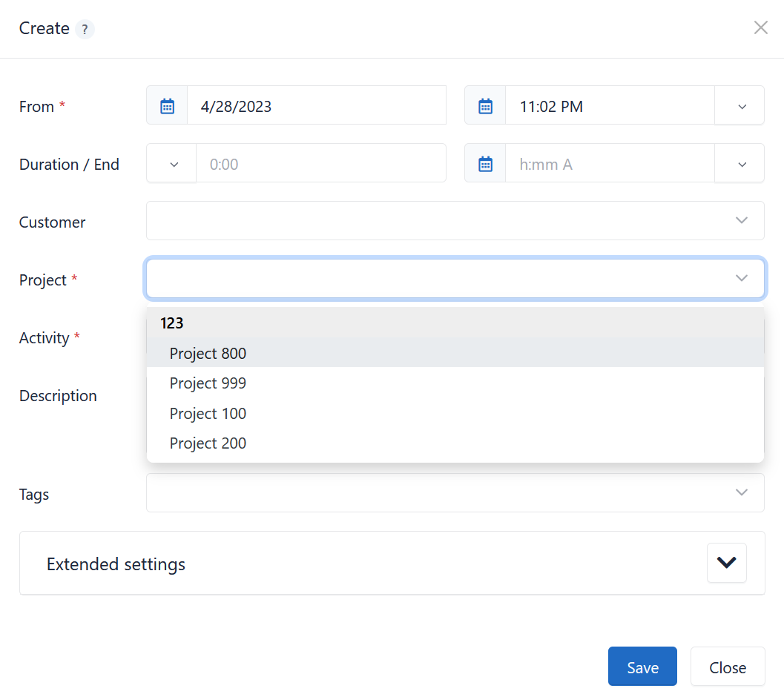Screen dimensions: 784x697
Task: Expand the From time dropdown chevron
Action: click(x=739, y=105)
